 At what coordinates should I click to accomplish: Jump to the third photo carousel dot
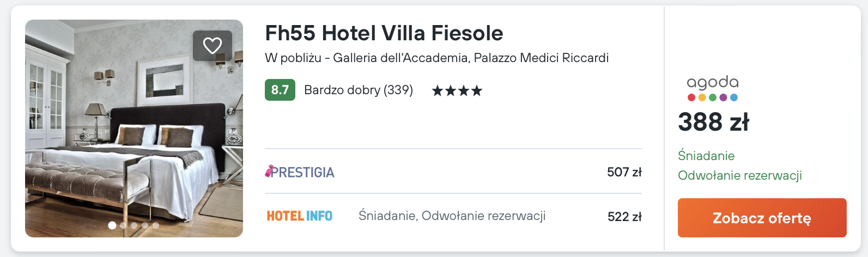(134, 225)
